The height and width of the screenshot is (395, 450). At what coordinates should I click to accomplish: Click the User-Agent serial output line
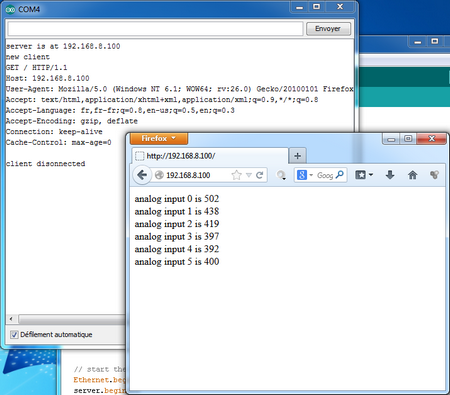[179, 89]
